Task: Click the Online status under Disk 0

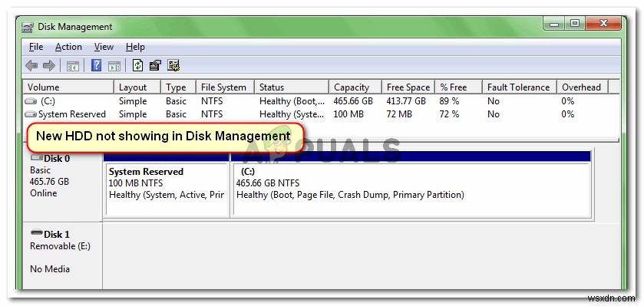Action: 44,193
